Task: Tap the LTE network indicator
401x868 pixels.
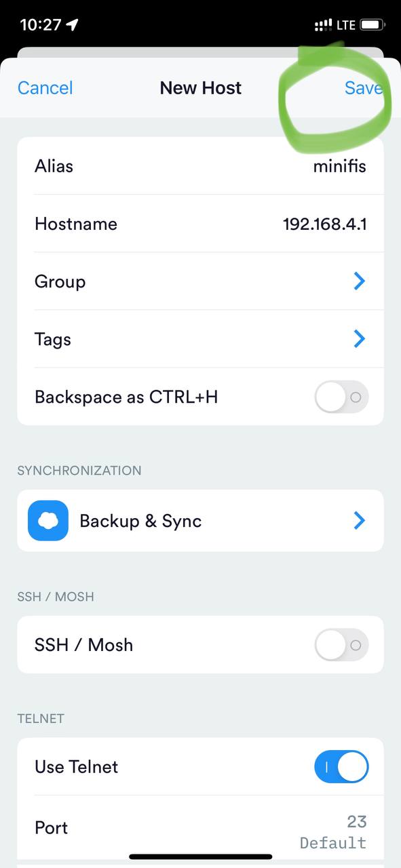Action: (346, 25)
